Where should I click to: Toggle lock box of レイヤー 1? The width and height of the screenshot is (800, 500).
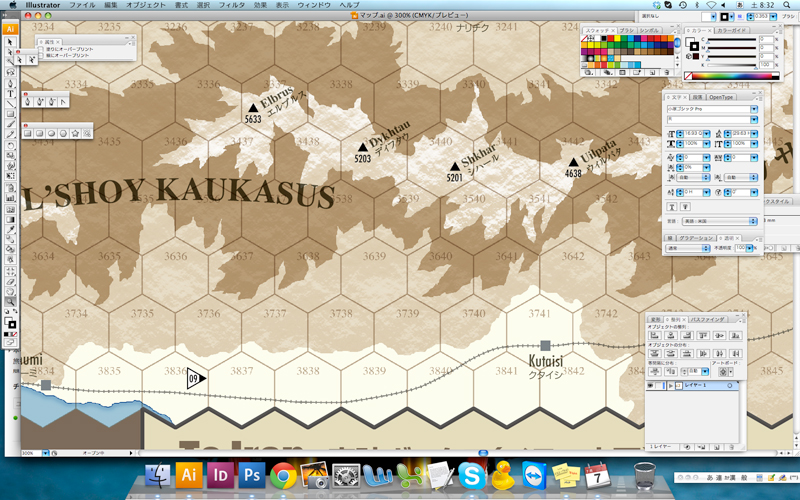(x=658, y=386)
